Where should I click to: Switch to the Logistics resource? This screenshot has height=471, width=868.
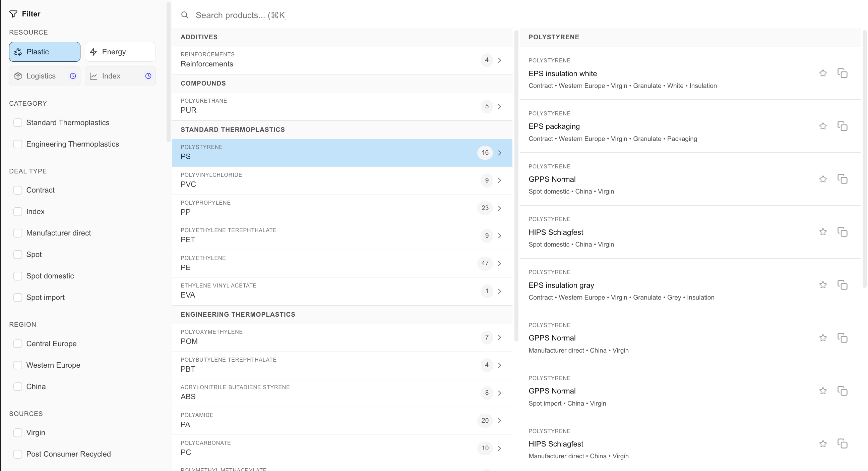(x=45, y=76)
